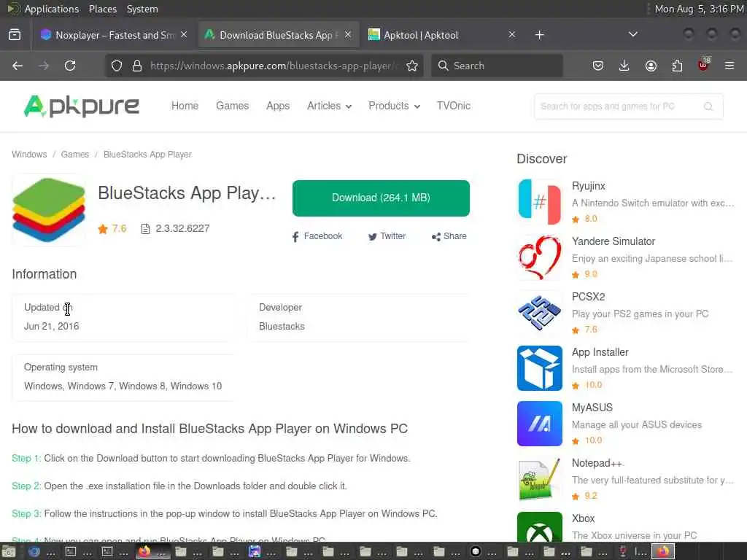This screenshot has height=560, width=747.
Task: Open the Notepad++ title link
Action: [597, 463]
